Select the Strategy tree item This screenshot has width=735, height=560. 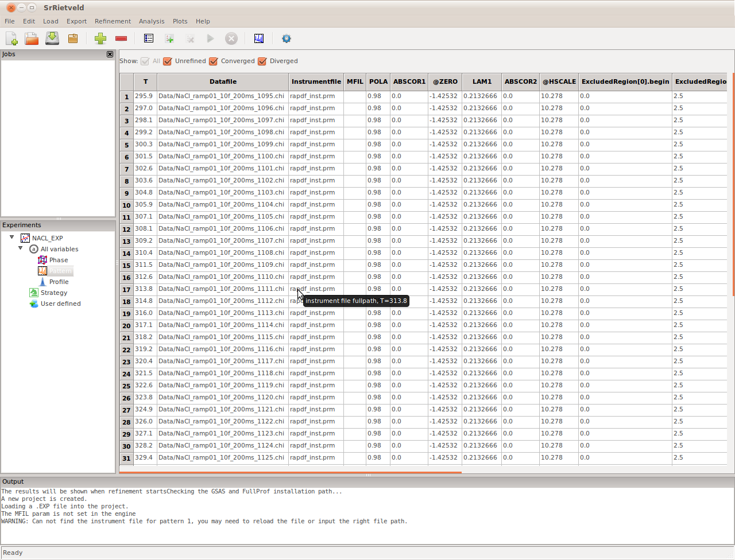click(53, 293)
